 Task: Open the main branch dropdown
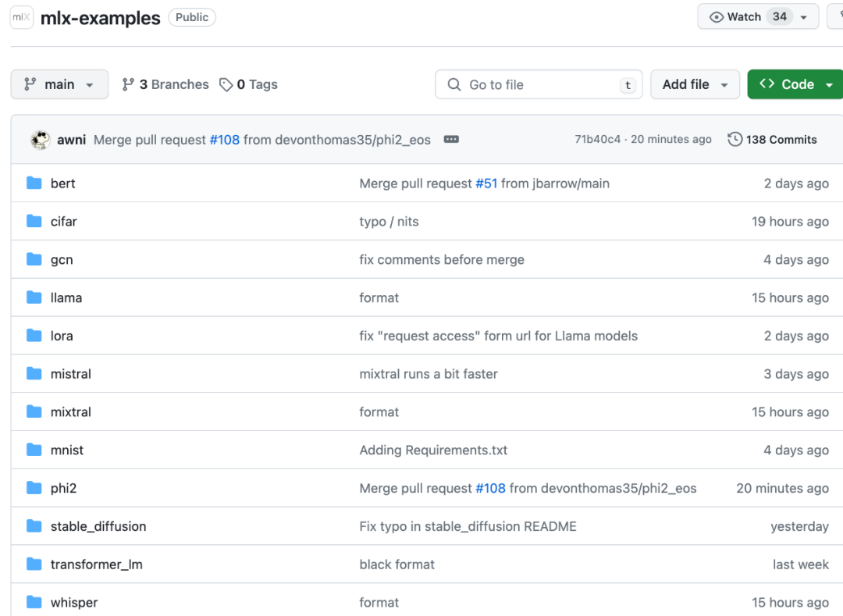[x=59, y=84]
